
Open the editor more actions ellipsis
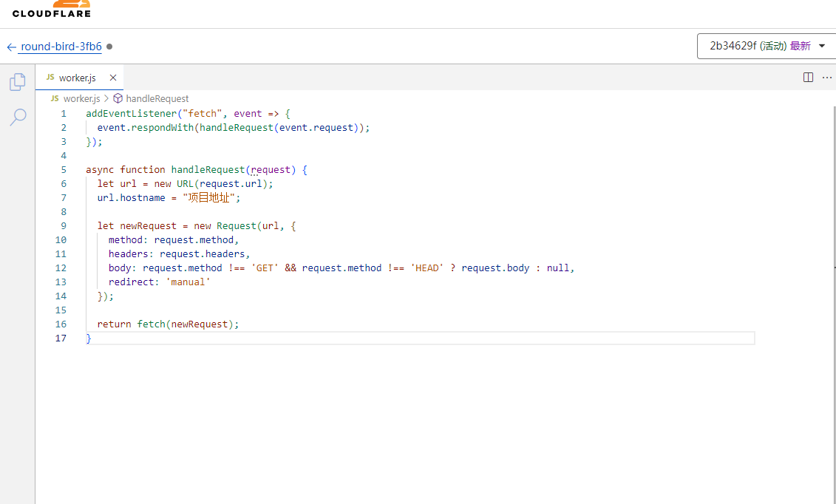tap(826, 78)
